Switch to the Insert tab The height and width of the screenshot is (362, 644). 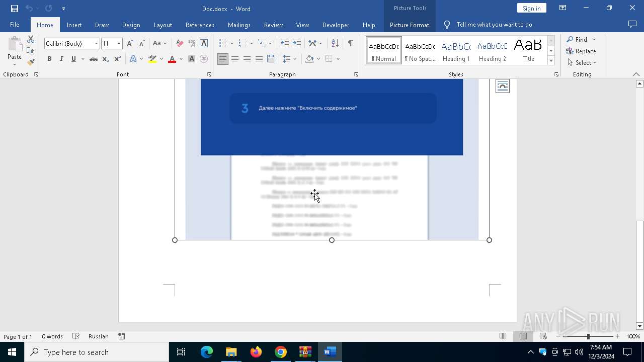click(74, 25)
